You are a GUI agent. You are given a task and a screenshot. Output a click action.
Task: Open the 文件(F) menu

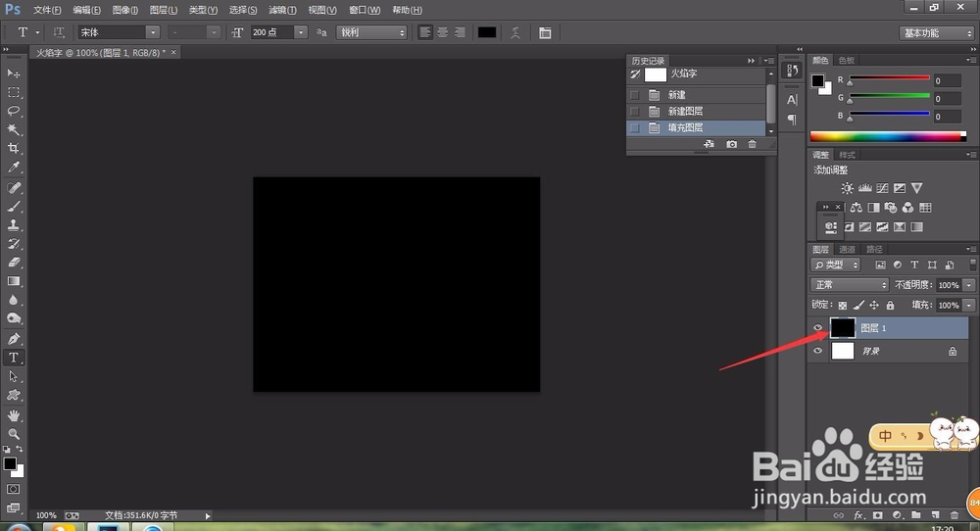pos(47,10)
